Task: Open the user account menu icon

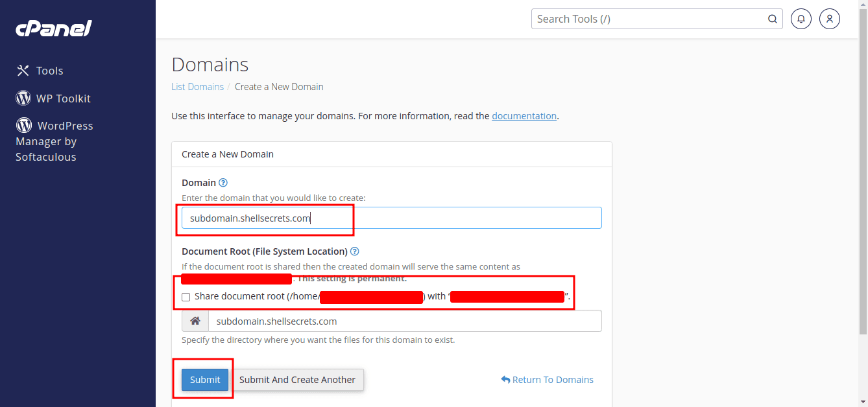Action: click(x=830, y=19)
